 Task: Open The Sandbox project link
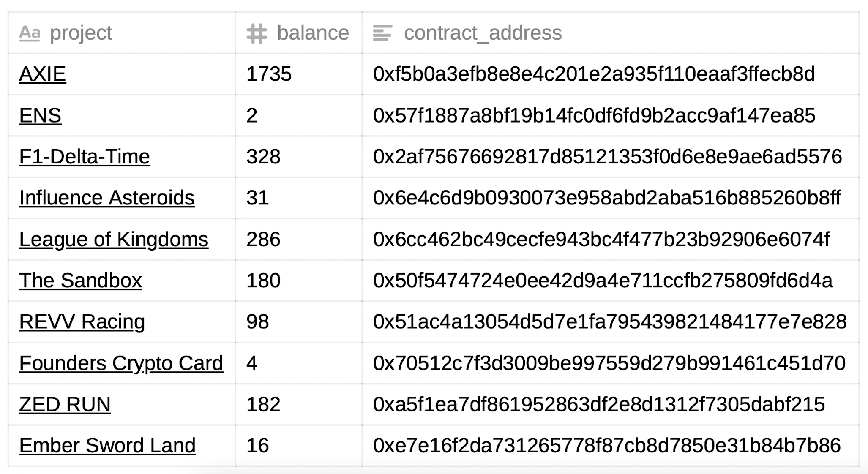[81, 281]
